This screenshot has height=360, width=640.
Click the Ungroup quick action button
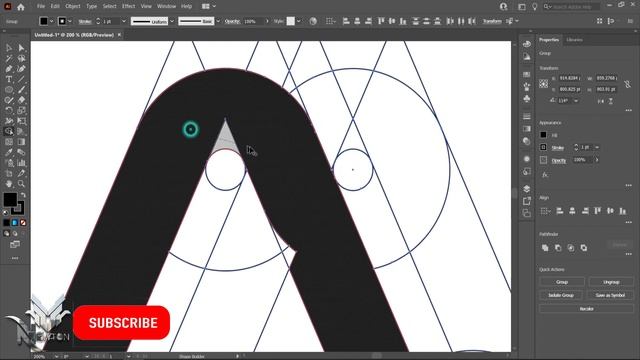click(x=611, y=282)
